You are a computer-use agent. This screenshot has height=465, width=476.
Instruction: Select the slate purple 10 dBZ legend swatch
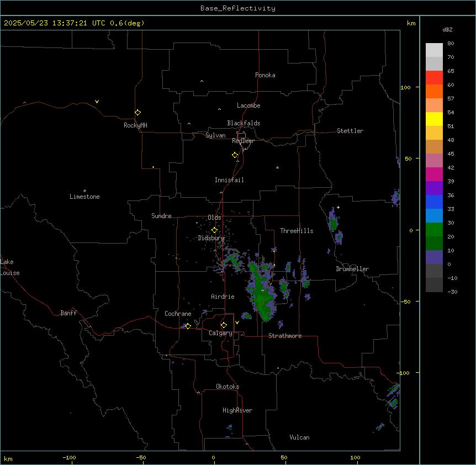coord(434,257)
